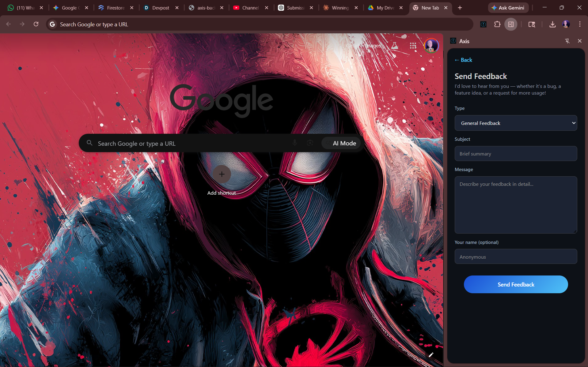This screenshot has width=588, height=367.
Task: Start voice search with microphone icon
Action: (294, 143)
